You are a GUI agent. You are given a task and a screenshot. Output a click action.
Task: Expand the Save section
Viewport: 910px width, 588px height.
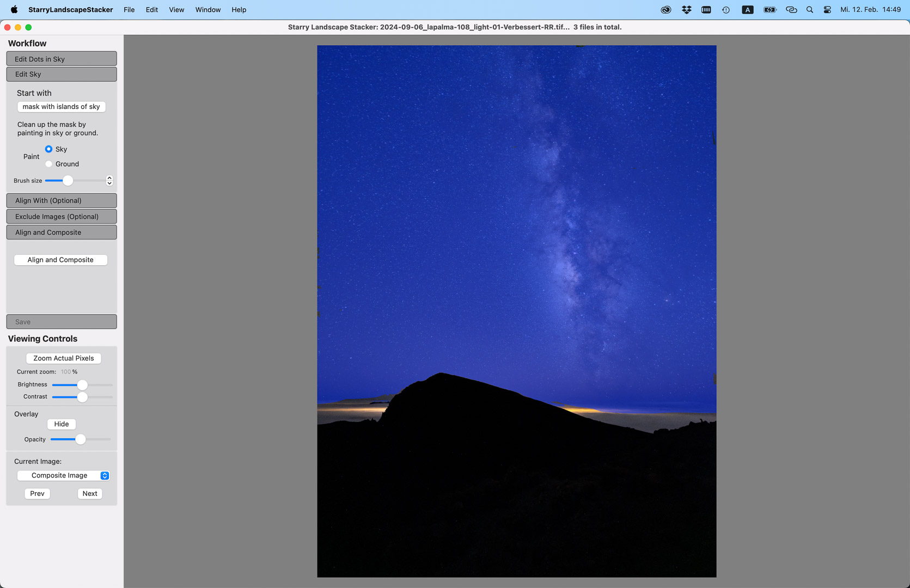(x=62, y=322)
